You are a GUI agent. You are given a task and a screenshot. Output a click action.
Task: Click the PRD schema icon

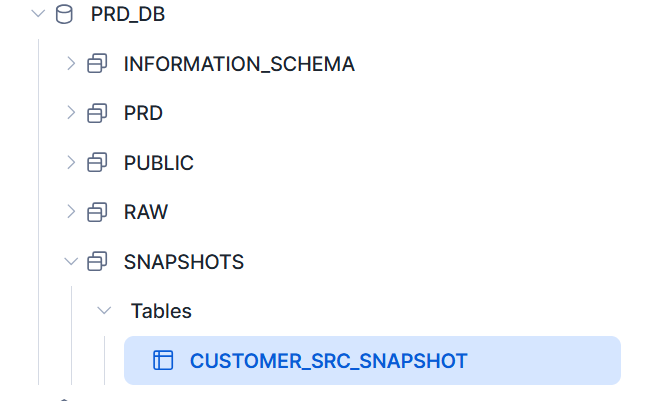click(x=97, y=113)
